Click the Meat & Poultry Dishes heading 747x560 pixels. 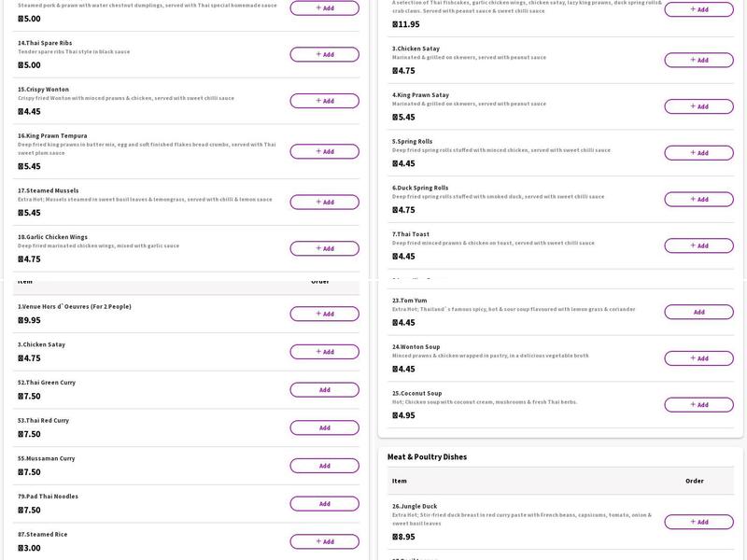[427, 457]
